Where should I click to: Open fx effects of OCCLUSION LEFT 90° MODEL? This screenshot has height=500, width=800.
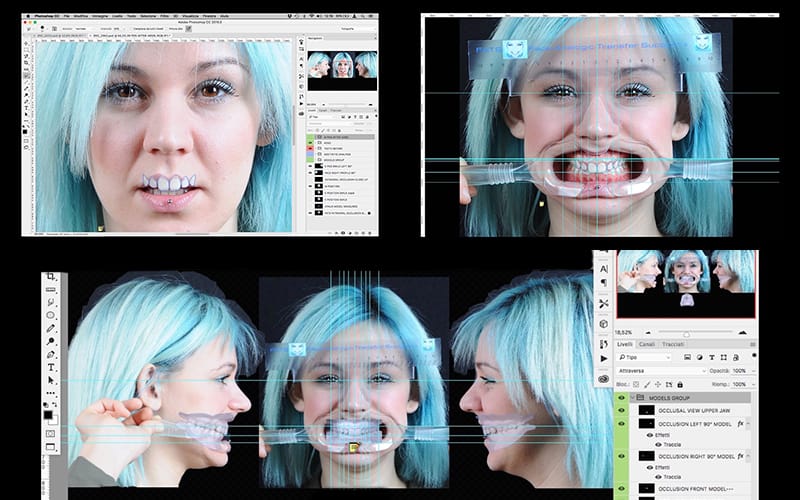[740, 423]
